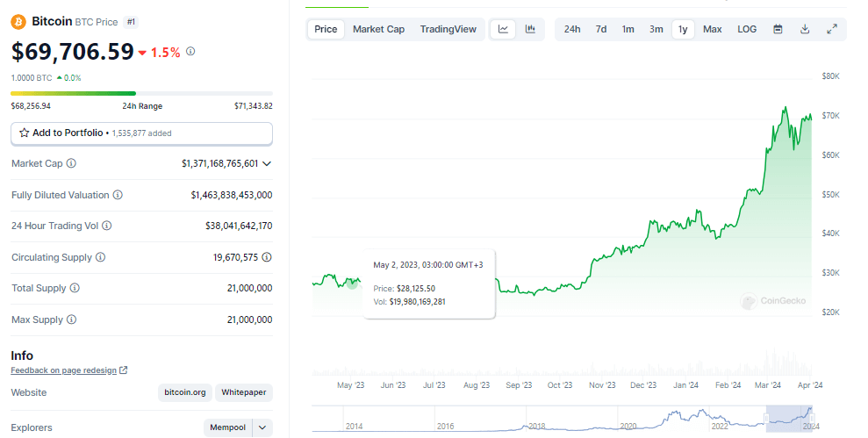Image resolution: width=868 pixels, height=438 pixels.
Task: Switch to the Market Cap chart tab
Action: pos(378,29)
